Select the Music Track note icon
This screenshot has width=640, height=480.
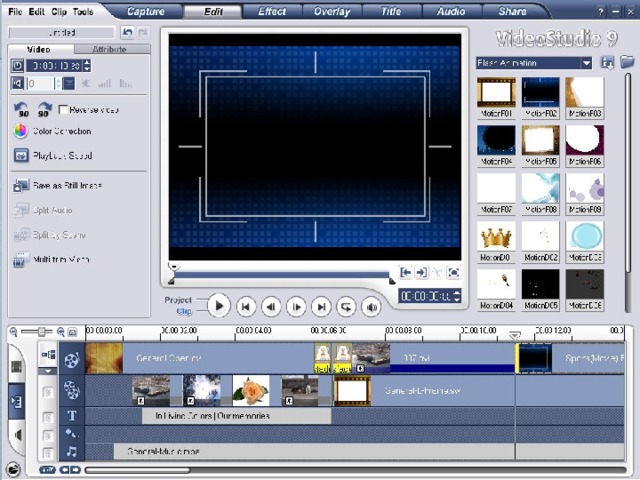72,451
